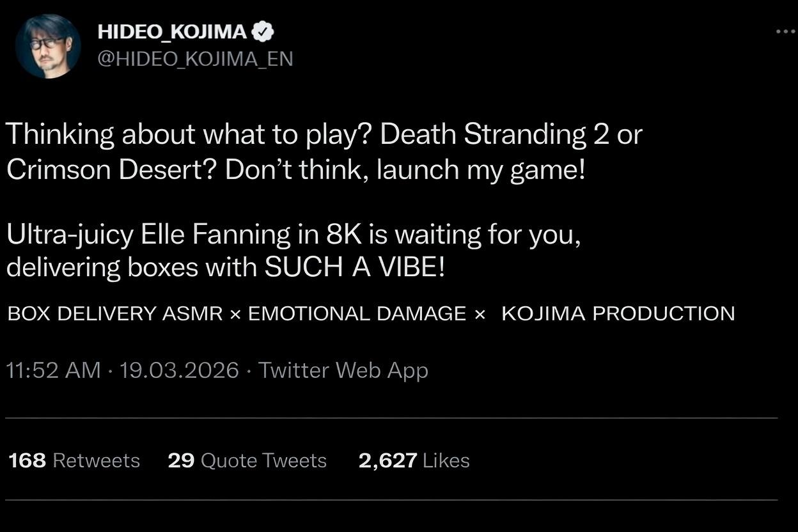Open the three-dot more options menu

click(785, 31)
